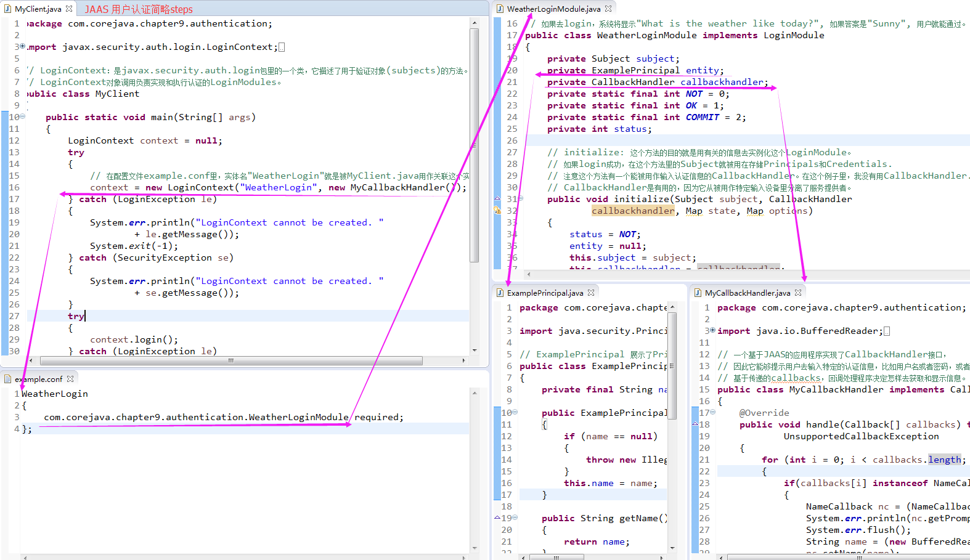Screen dimensions: 970x560
Task: Select the example.conf tab
Action: click(x=38, y=379)
